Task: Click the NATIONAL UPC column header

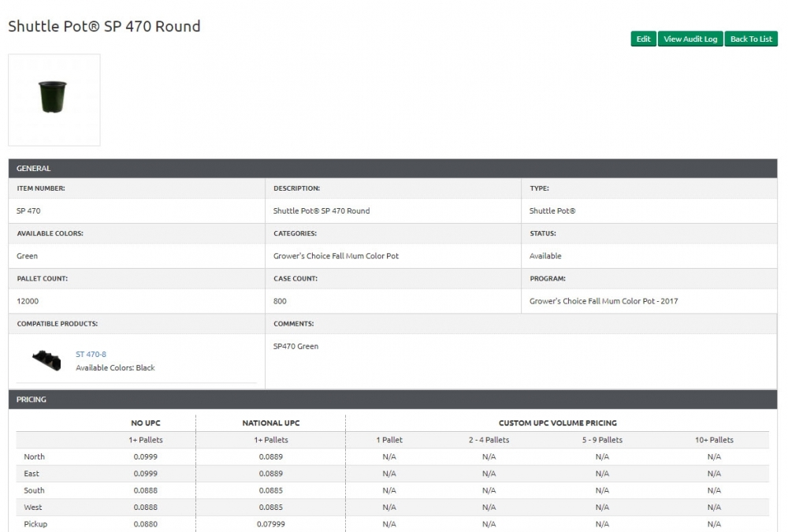Action: (x=271, y=423)
